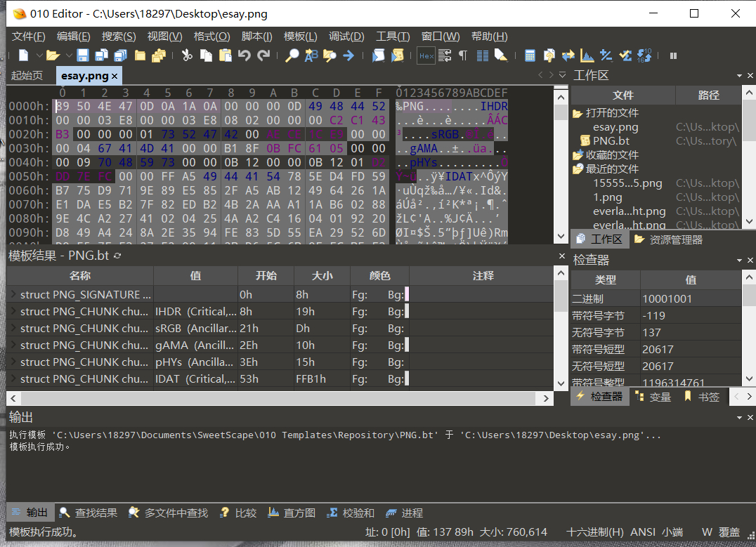This screenshot has height=547, width=756.
Task: Toggle the Hex edit mode button
Action: 426,56
